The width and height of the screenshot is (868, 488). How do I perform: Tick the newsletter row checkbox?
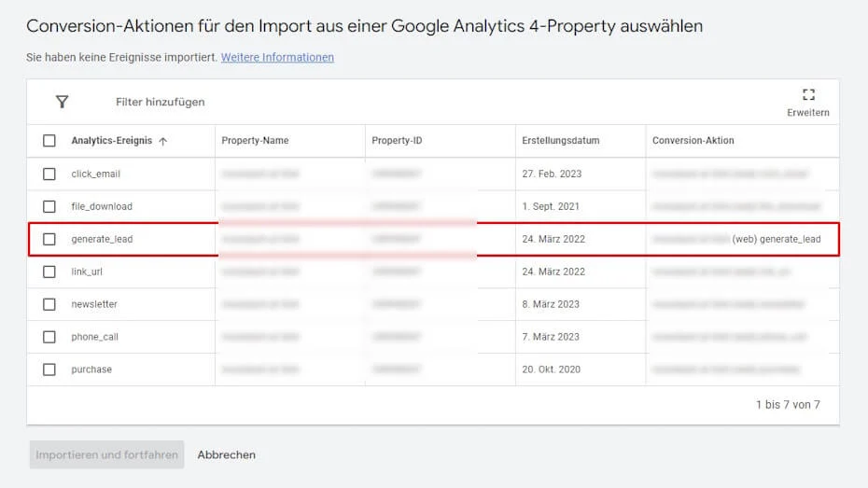tap(49, 304)
